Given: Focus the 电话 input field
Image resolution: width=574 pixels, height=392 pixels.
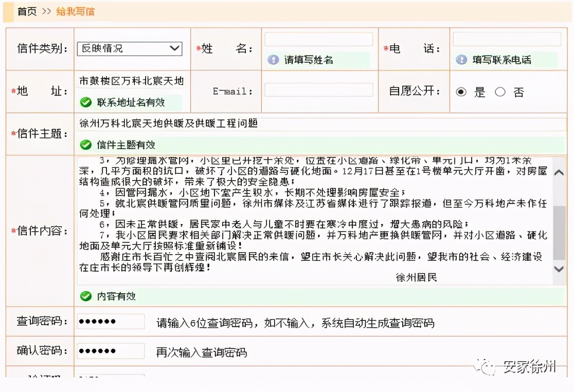Looking at the screenshot, I should point(507,39).
